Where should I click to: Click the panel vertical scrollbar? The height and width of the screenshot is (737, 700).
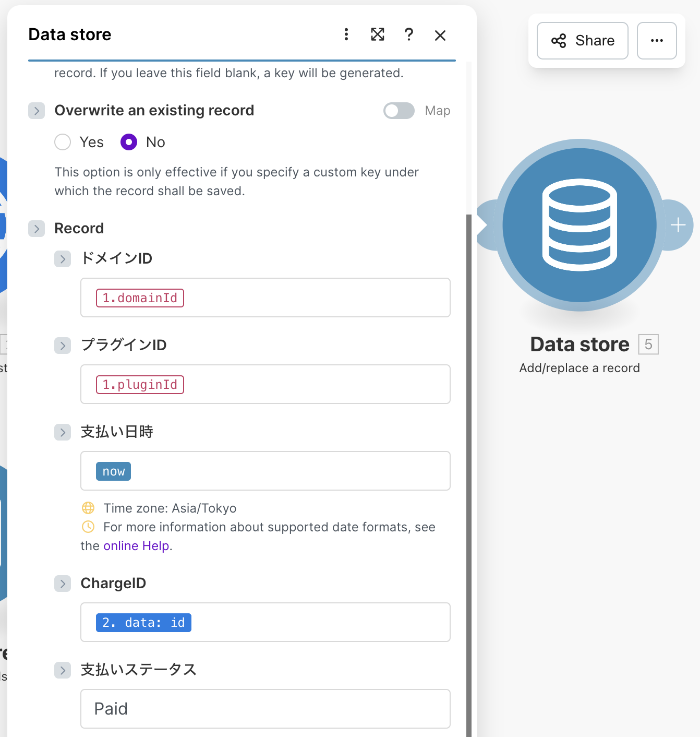tap(469, 475)
